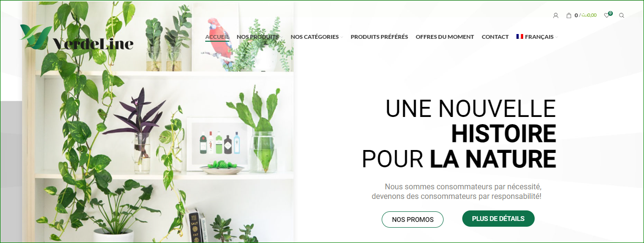Click the Nos Promos button
Screen dimensions: 644x243
coord(412,220)
